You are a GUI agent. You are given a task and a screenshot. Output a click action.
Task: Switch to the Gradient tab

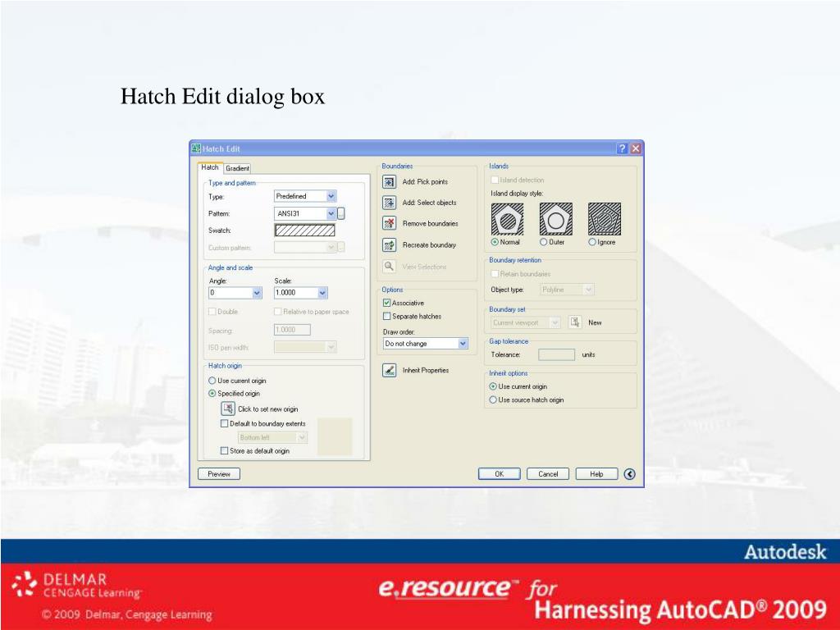coord(237,168)
